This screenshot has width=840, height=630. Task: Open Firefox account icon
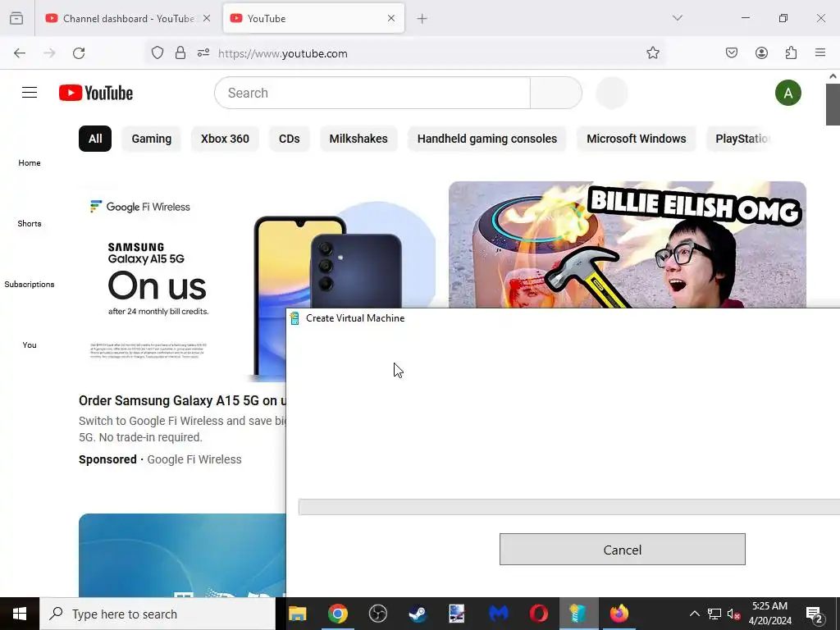tap(761, 53)
